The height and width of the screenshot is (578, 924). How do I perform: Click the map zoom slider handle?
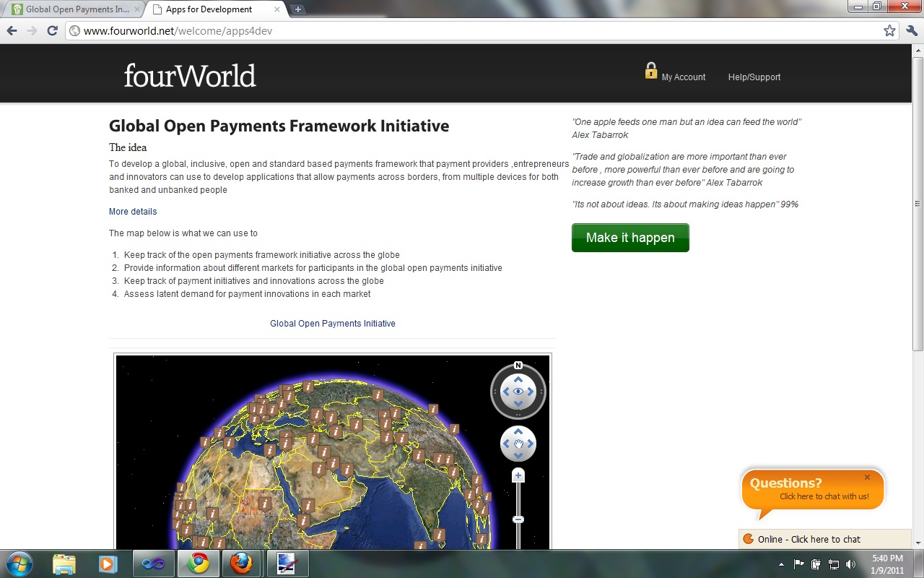[518, 519]
